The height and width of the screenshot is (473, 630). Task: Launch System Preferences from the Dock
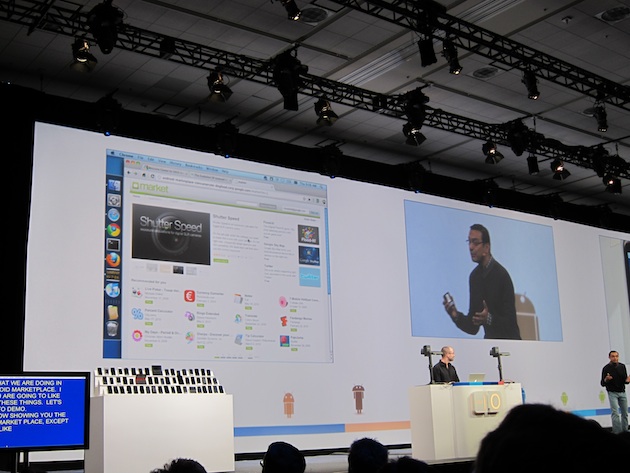(114, 200)
